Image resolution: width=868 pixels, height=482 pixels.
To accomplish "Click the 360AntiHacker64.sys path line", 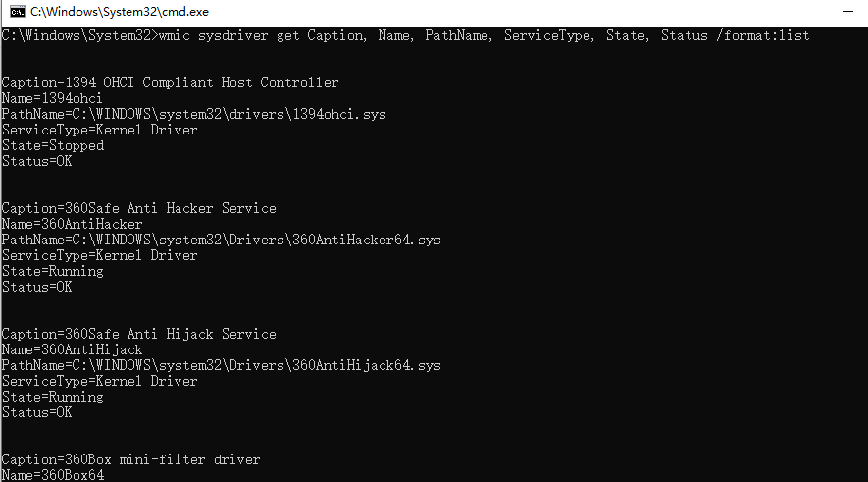I will coord(222,241).
